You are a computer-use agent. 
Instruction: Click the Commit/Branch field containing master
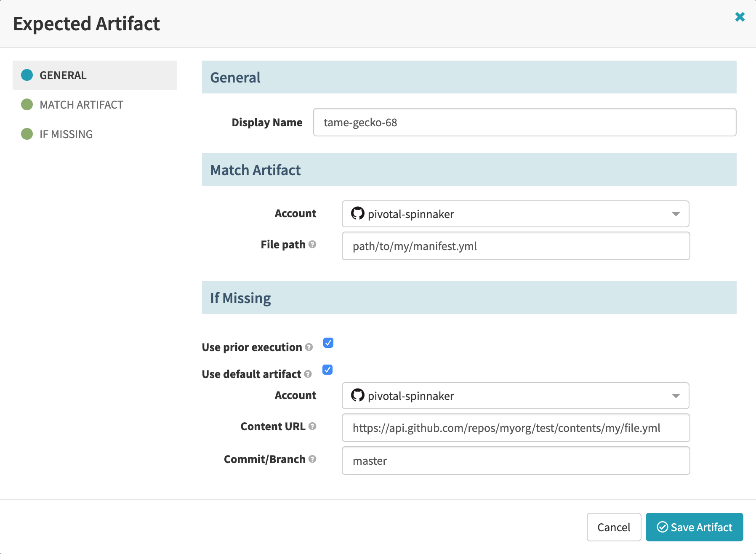click(515, 461)
